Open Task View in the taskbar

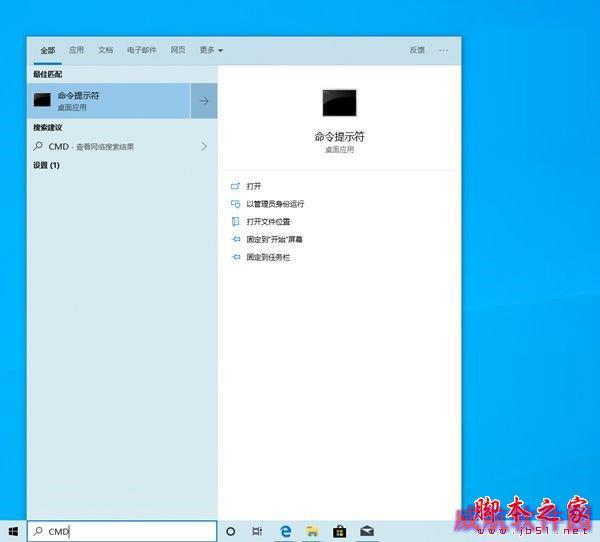(258, 531)
